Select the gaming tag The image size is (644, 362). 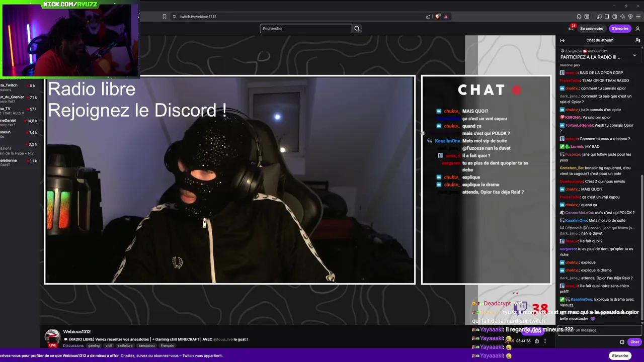(x=94, y=346)
